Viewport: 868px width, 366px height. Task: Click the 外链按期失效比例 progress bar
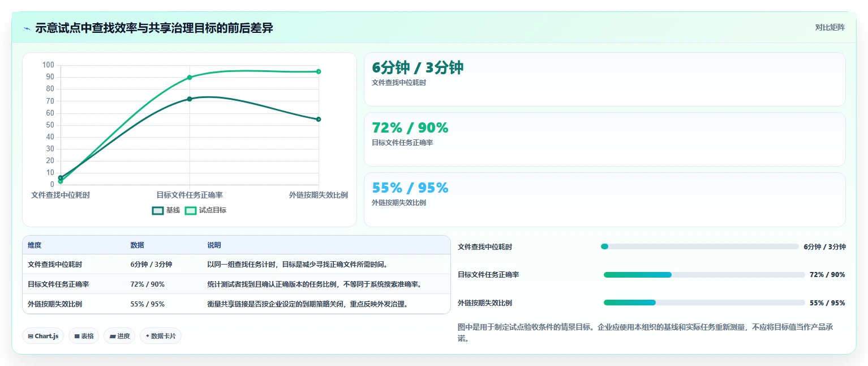click(704, 303)
